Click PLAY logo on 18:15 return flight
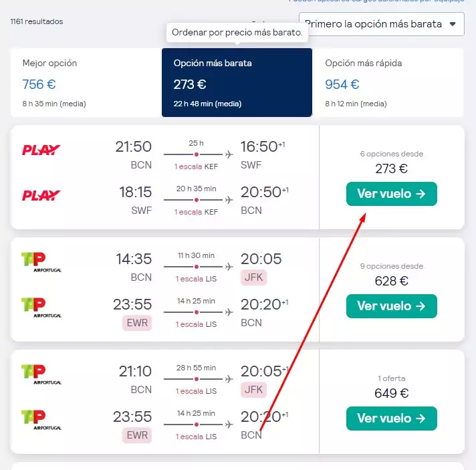The height and width of the screenshot is (470, 476). (41, 195)
